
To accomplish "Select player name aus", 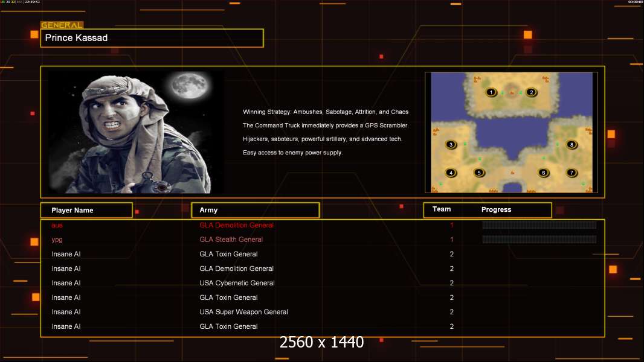I will point(57,225).
